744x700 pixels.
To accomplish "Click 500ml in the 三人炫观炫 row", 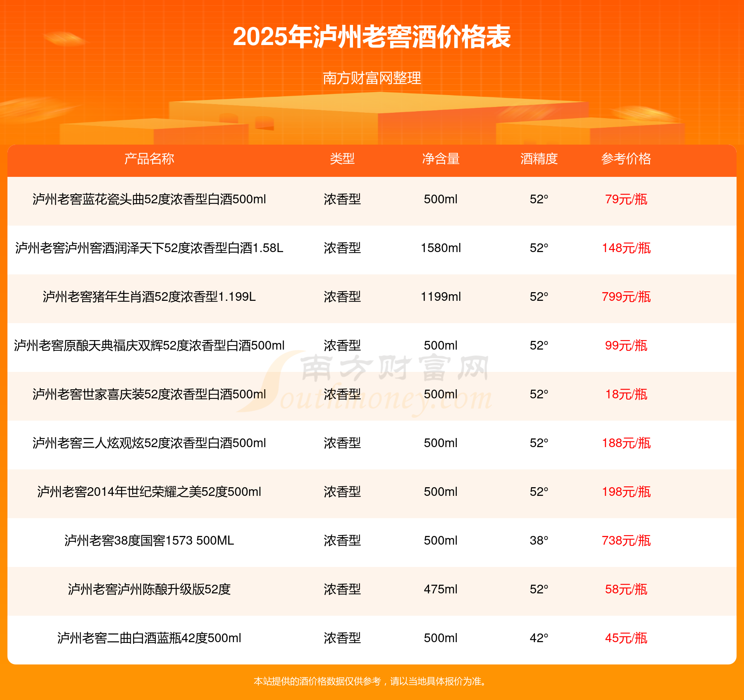I will click(x=441, y=443).
